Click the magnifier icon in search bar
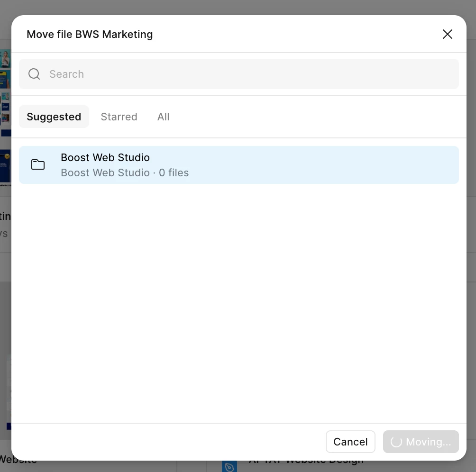 pos(34,74)
